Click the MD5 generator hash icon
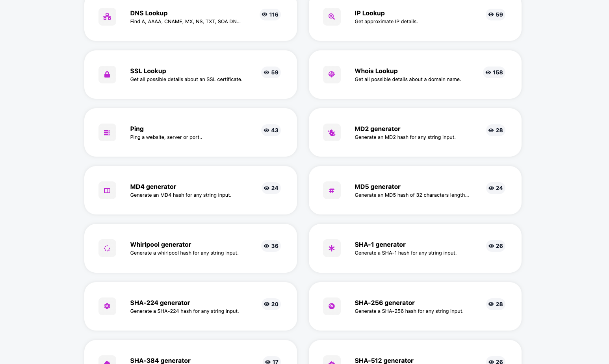The image size is (609, 364). [332, 190]
